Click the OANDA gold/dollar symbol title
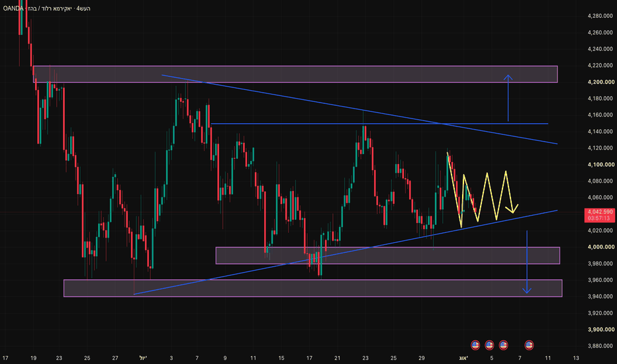The width and height of the screenshot is (617, 364). [47, 8]
